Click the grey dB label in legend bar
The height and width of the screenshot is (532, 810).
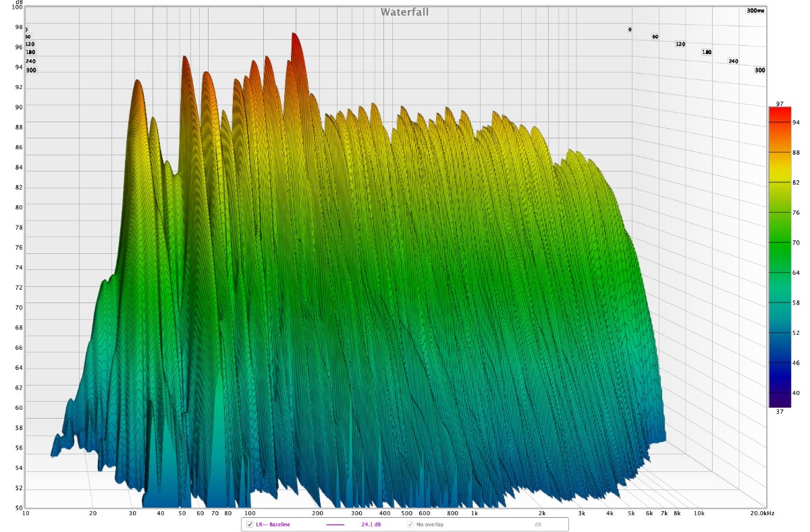pos(538,525)
